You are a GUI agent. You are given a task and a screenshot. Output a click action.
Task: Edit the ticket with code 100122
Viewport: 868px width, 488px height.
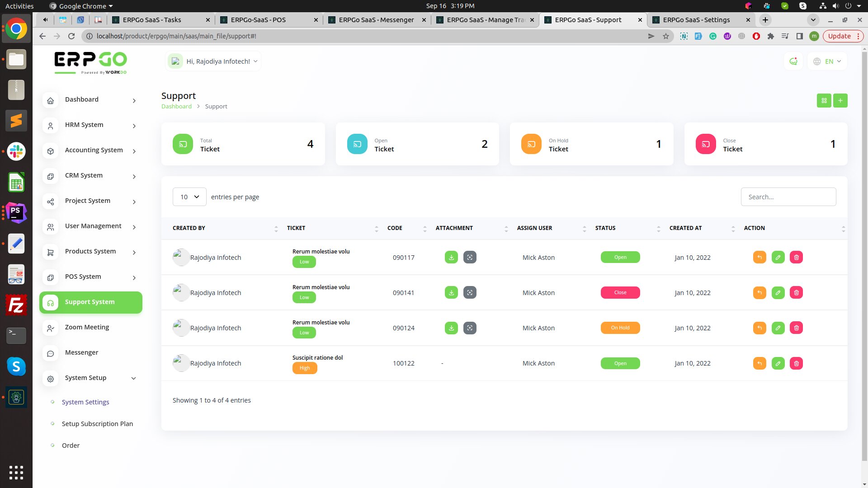pyautogui.click(x=778, y=363)
